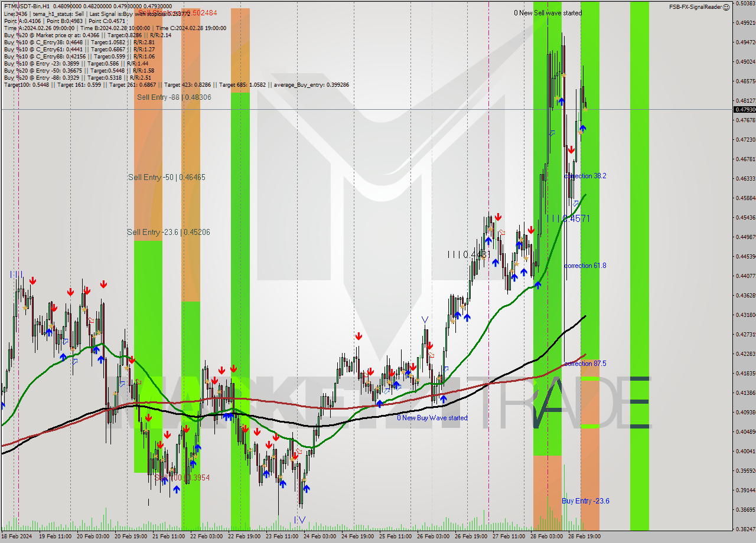
Task: Click the 'Point A:0.4106' info text
Action: tap(21, 21)
